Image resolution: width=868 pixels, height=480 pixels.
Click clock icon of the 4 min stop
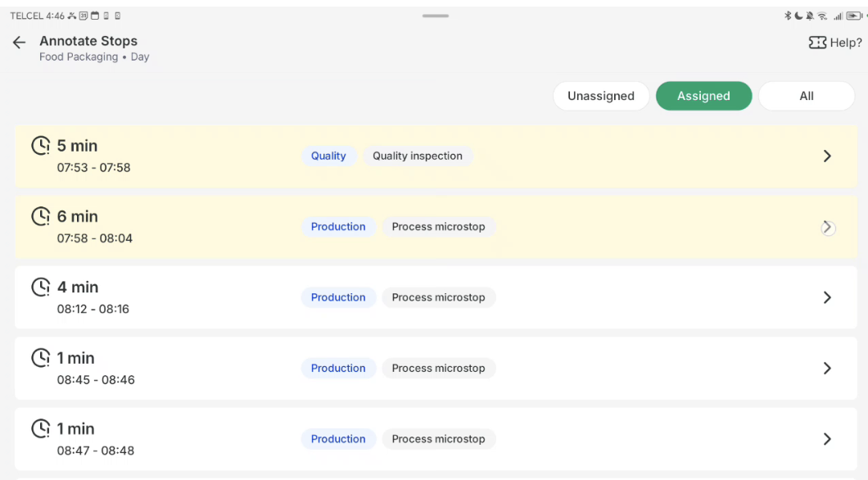click(40, 288)
